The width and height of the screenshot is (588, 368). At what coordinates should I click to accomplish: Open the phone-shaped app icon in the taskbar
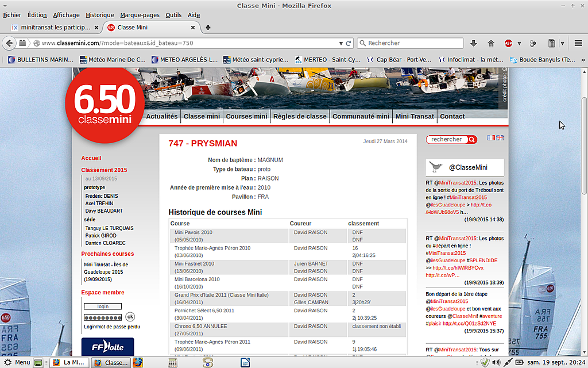pos(208,362)
